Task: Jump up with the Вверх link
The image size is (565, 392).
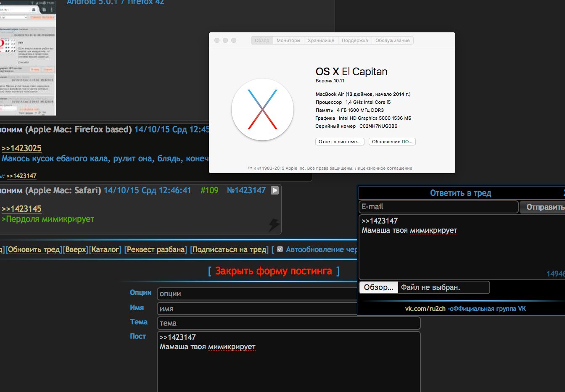Action: pyautogui.click(x=76, y=250)
